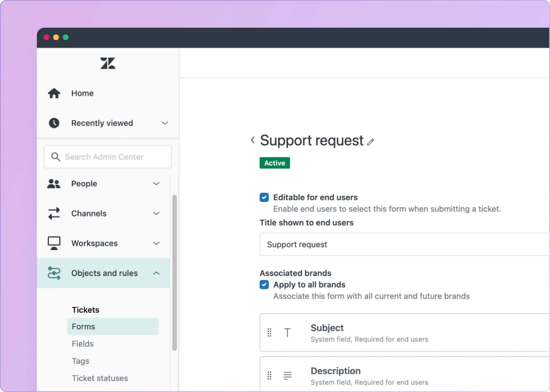Click the Recently viewed clock icon

click(x=54, y=123)
